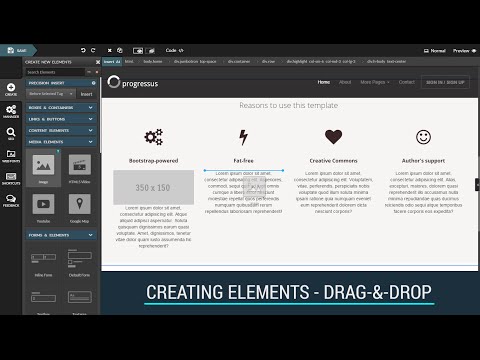Click the gears icon above Bootstrap-powered
The image size is (480, 360).
(x=153, y=137)
